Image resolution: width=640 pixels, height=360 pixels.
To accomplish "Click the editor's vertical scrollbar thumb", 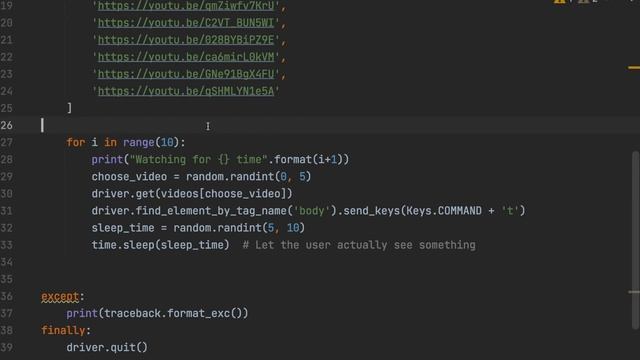I will (x=635, y=240).
